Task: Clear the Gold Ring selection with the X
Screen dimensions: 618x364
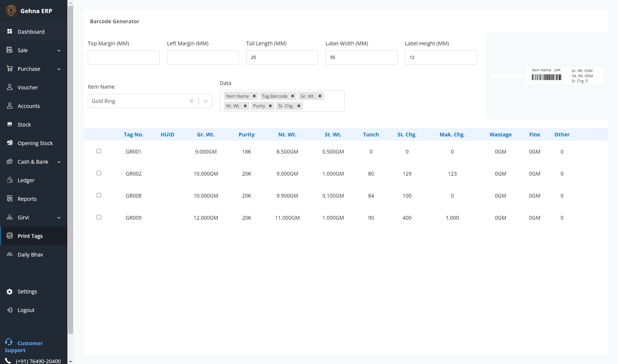Action: pyautogui.click(x=191, y=101)
